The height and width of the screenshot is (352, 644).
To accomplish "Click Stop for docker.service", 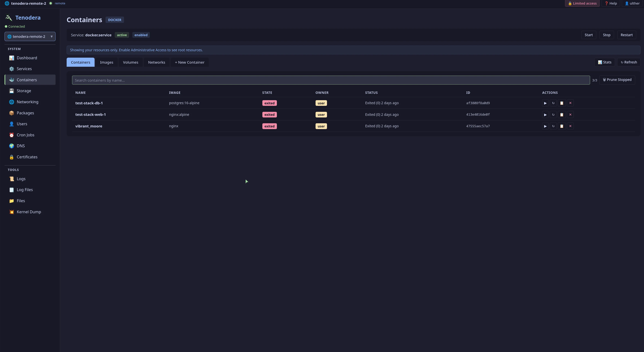I will tap(606, 35).
